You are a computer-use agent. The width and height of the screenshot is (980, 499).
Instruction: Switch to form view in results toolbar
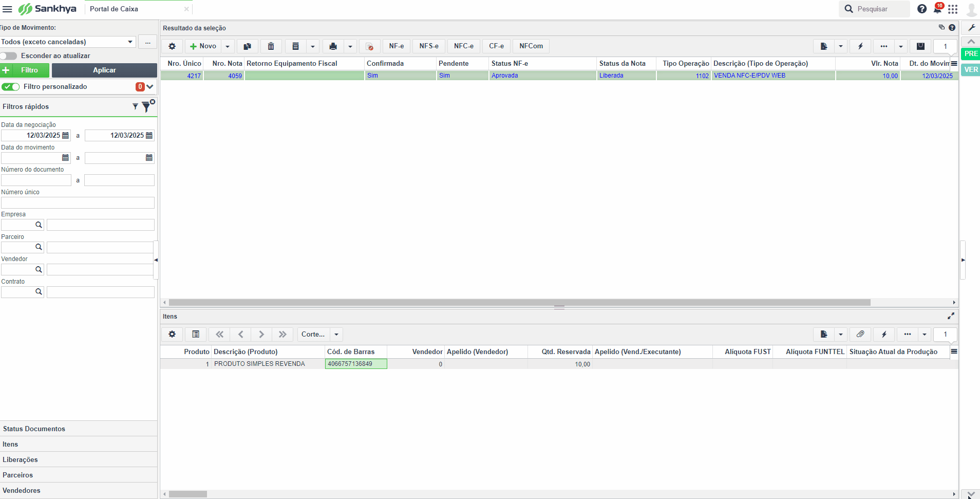[x=295, y=46]
